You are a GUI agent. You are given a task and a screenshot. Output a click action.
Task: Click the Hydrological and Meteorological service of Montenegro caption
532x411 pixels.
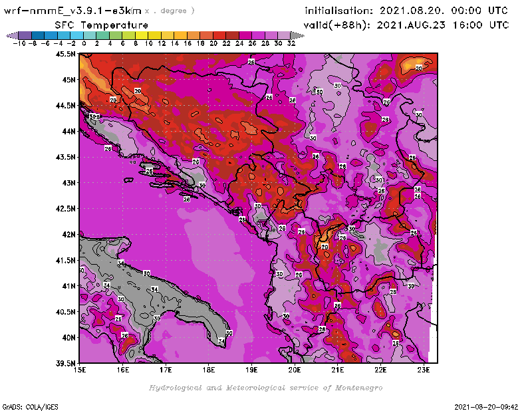click(x=265, y=388)
